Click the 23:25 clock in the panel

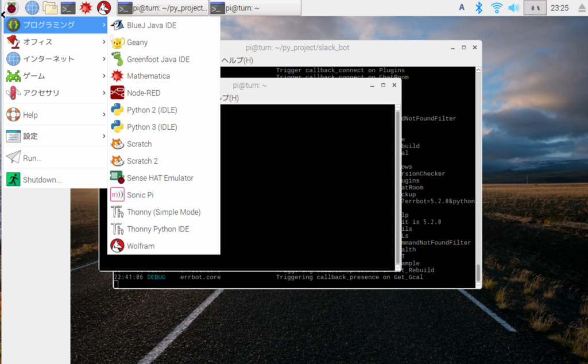point(559,8)
